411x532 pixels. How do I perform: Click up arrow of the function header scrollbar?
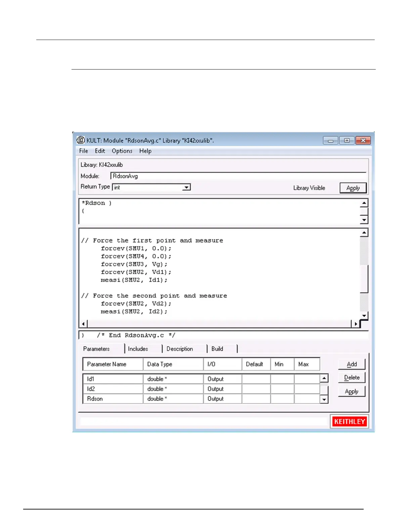point(364,203)
